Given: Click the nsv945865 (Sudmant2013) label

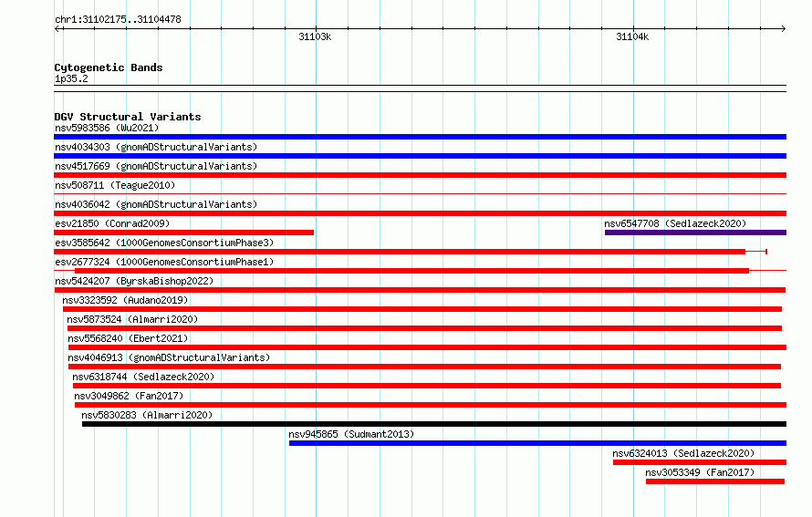Looking at the screenshot, I should click(x=351, y=434).
